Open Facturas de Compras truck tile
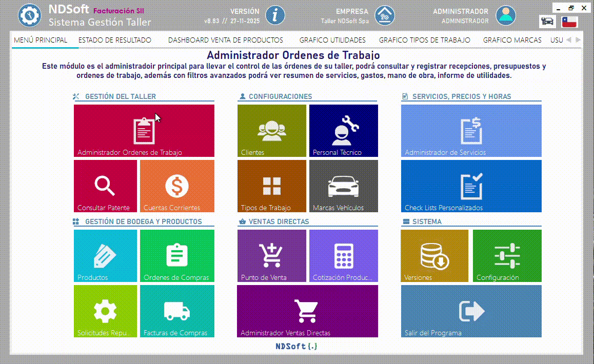Screen dimensions: 594x364 pos(177,311)
